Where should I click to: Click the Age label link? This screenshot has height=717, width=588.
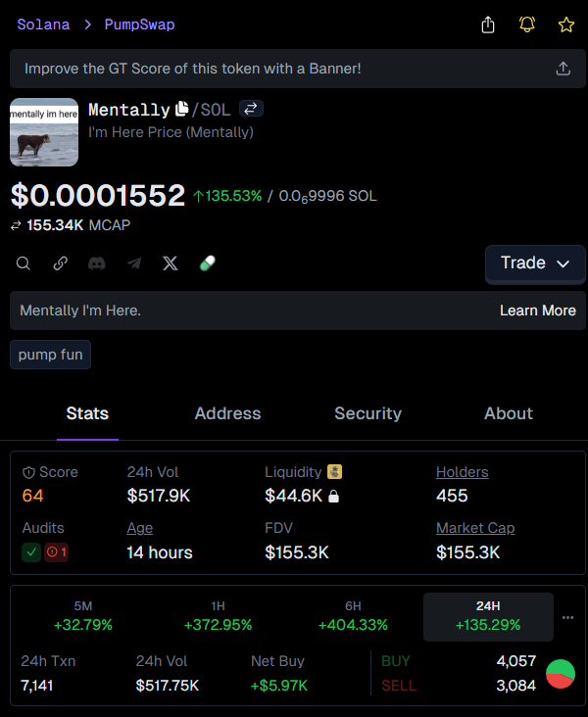[139, 529]
